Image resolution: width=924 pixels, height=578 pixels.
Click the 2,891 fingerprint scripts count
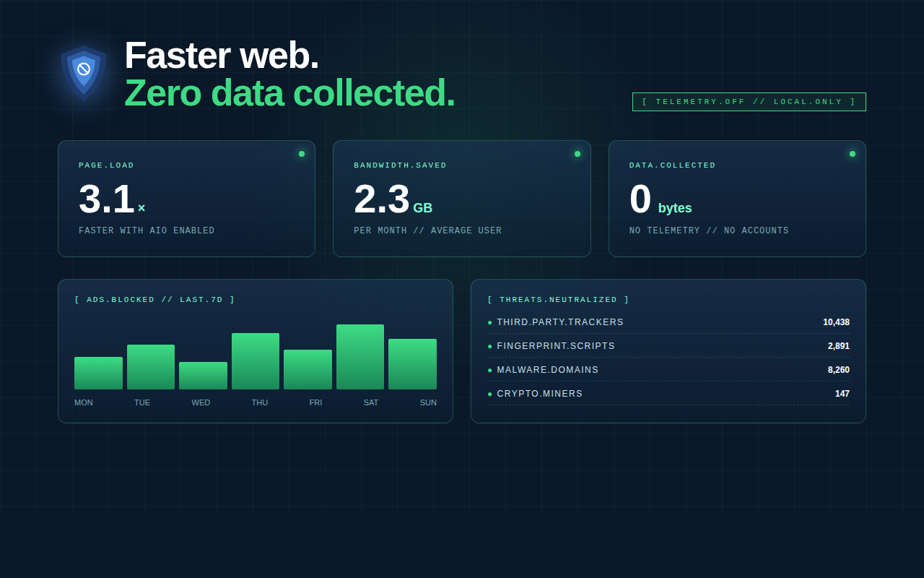tap(839, 346)
